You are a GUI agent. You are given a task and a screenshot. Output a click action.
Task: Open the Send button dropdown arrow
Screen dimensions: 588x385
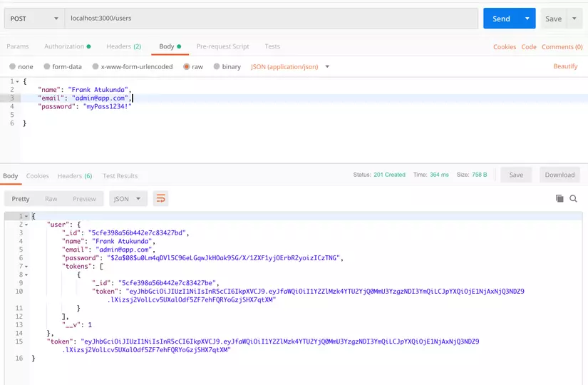pyautogui.click(x=527, y=19)
